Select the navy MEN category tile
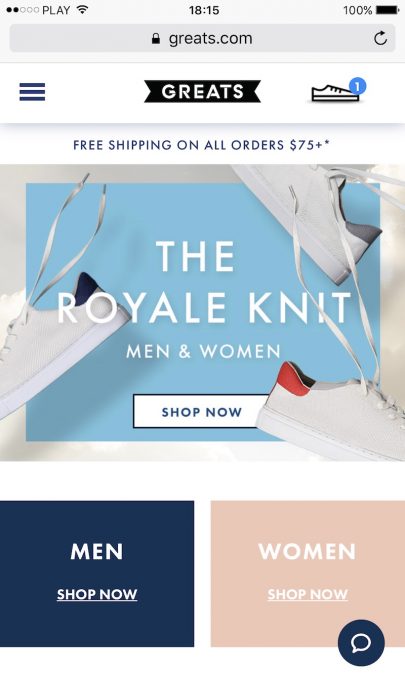Viewport: 405px width, 675px height. pos(97,573)
